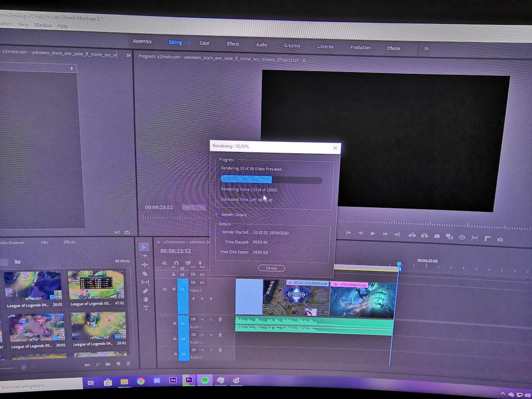The width and height of the screenshot is (532, 399).
Task: Select the Ripple Edit tool
Action: pyautogui.click(x=144, y=264)
